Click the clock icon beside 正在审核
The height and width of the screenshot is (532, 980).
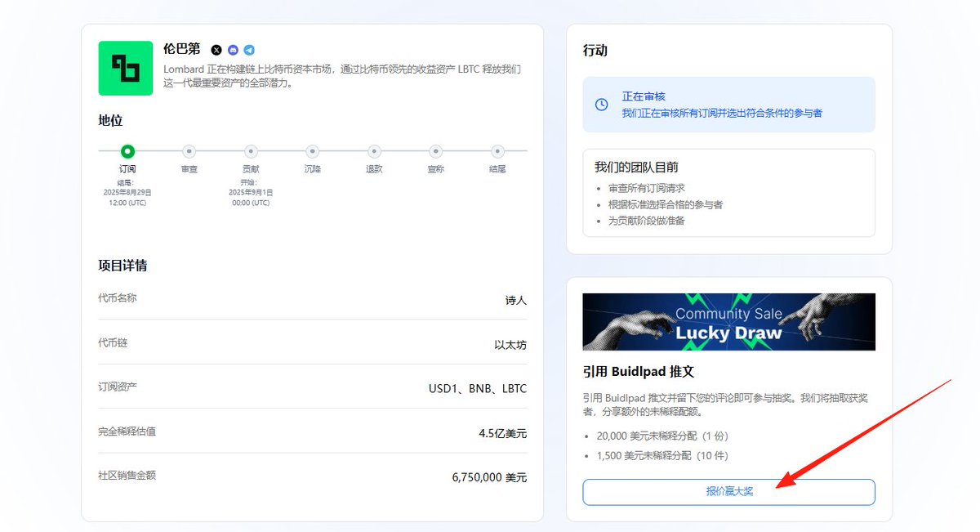coord(601,105)
